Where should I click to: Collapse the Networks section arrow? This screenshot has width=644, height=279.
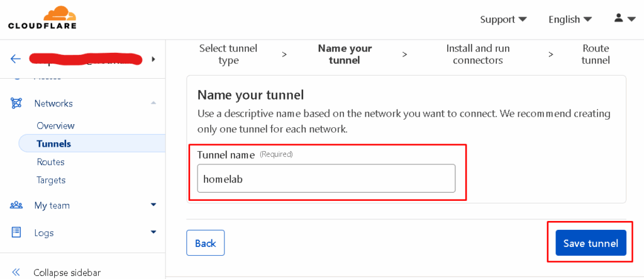coord(153,103)
